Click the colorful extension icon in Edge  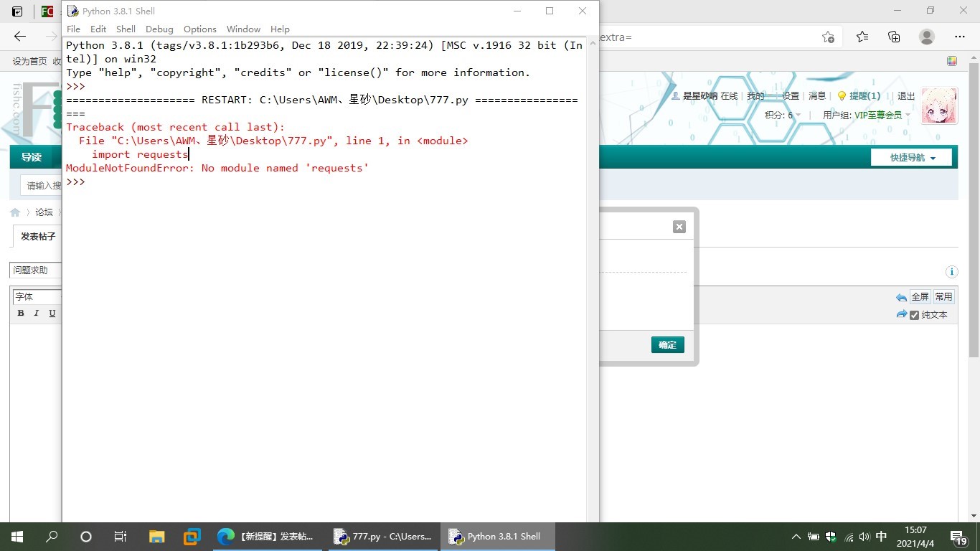coord(952,62)
